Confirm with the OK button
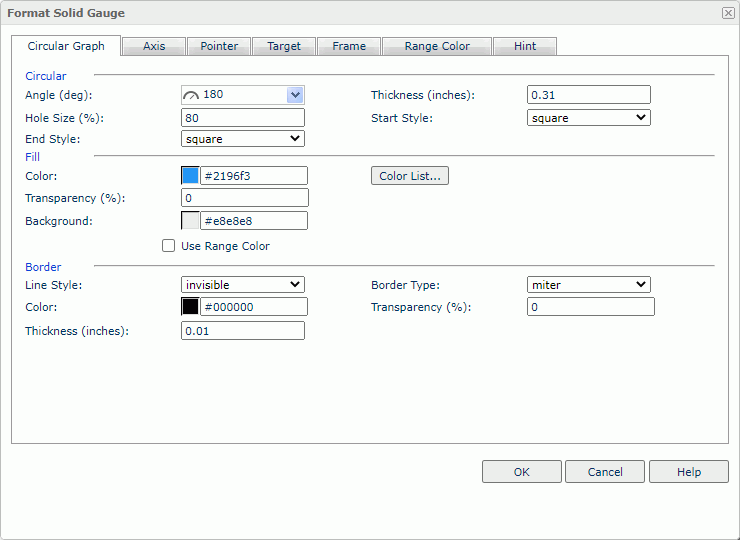The image size is (740, 540). 521,472
